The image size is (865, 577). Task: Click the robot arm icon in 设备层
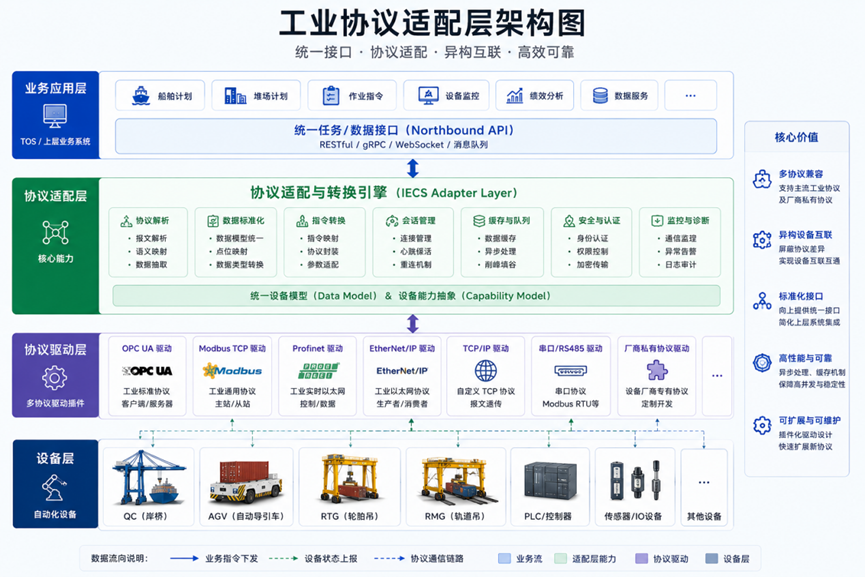[x=55, y=487]
